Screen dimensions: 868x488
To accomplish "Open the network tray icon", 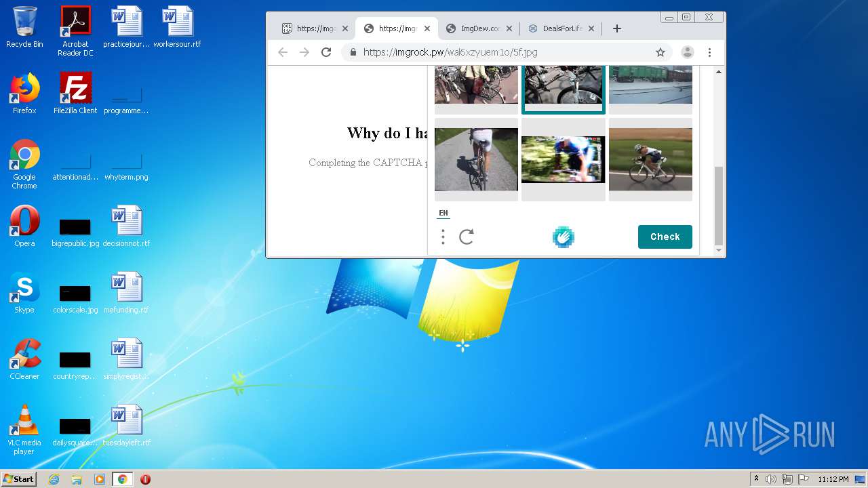I will [787, 479].
